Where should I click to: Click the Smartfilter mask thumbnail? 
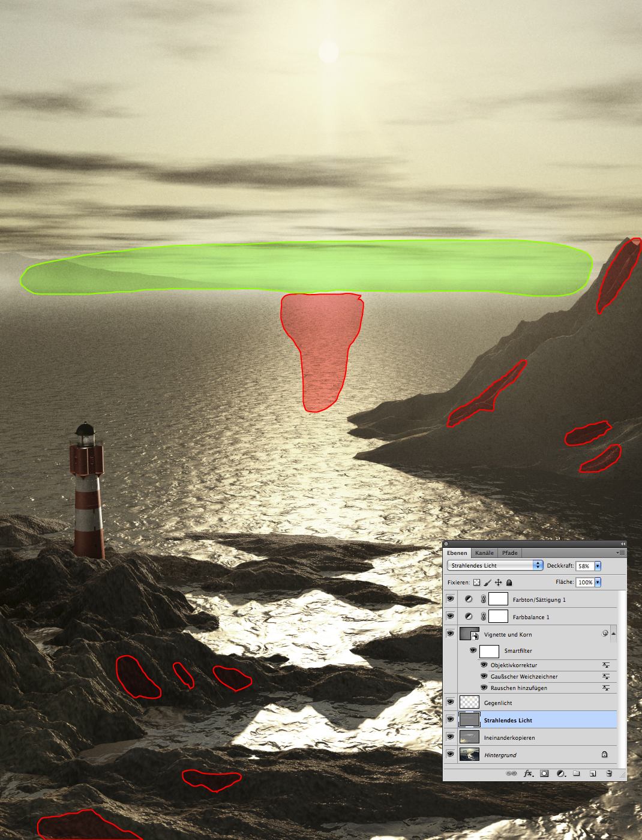(x=489, y=651)
